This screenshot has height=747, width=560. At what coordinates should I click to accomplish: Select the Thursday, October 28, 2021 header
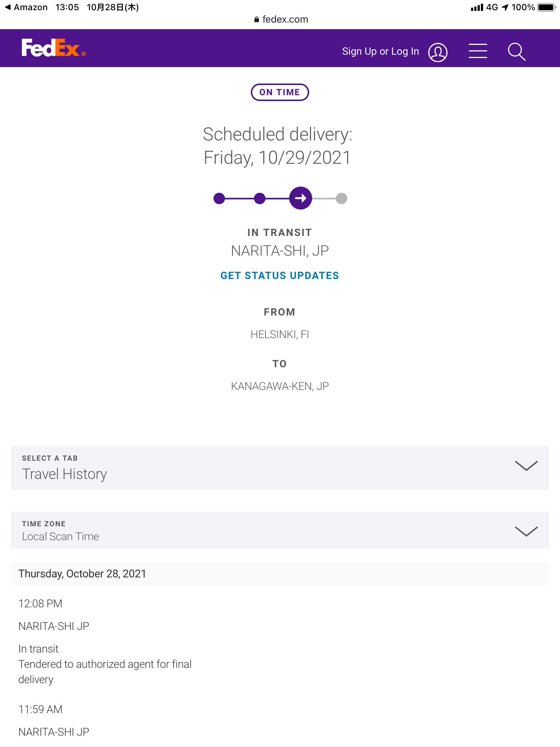click(x=82, y=574)
